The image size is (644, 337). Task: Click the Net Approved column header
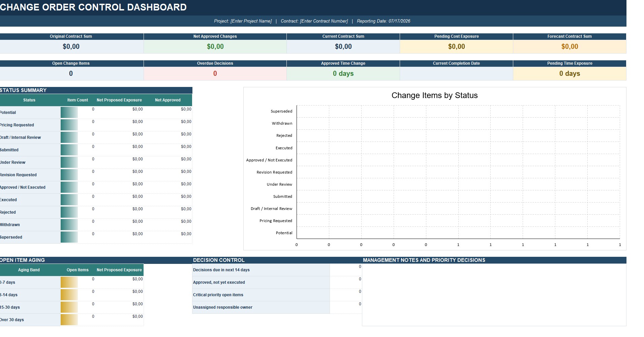click(x=167, y=100)
